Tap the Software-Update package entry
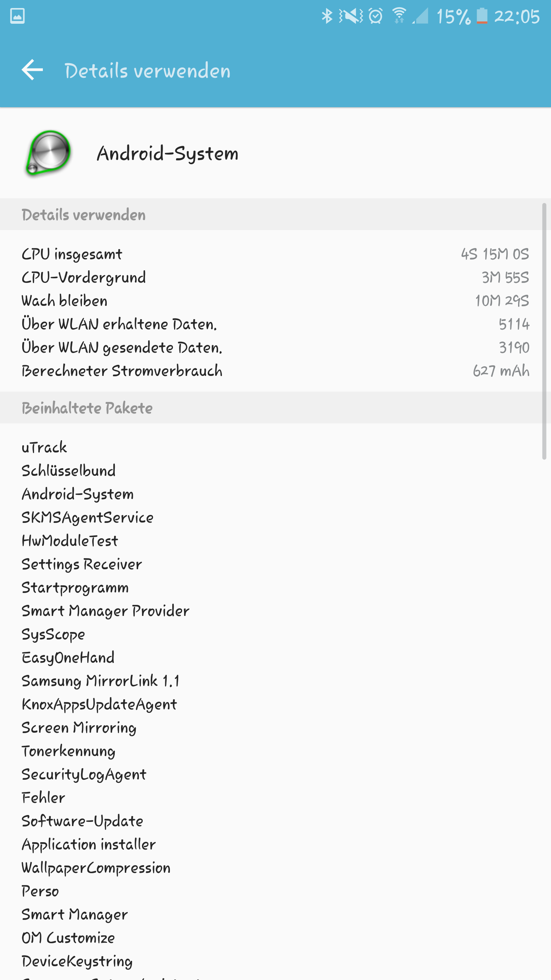Screen dimensions: 551x980 point(82,821)
